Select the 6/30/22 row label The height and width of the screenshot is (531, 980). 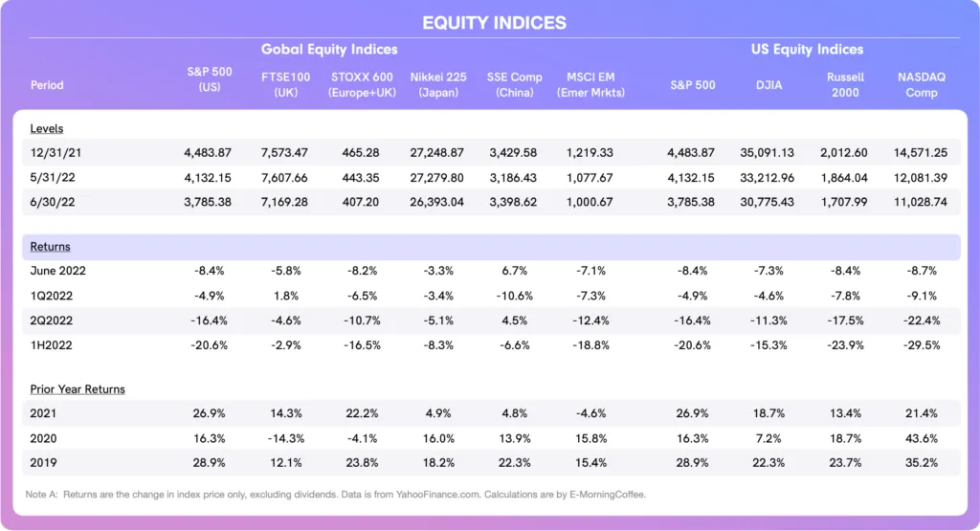pos(53,202)
